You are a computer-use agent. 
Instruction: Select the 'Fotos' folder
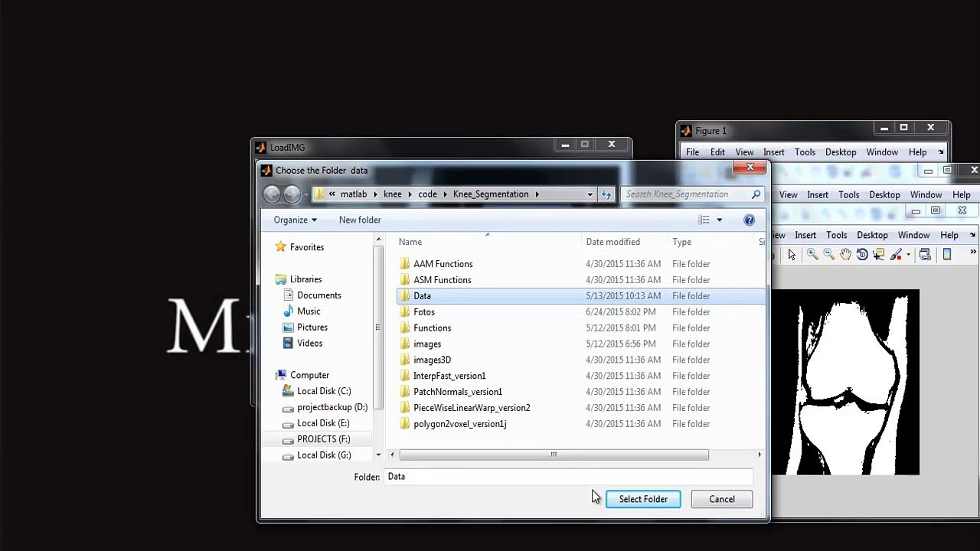424,312
